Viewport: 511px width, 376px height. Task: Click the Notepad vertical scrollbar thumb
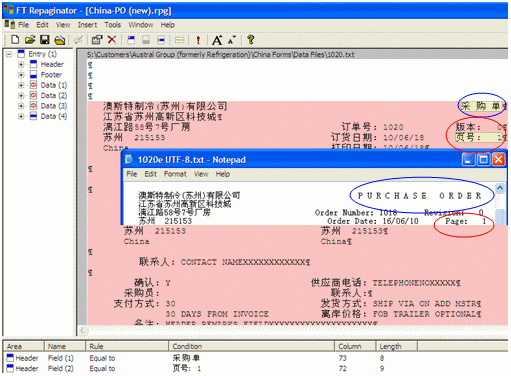[500, 217]
